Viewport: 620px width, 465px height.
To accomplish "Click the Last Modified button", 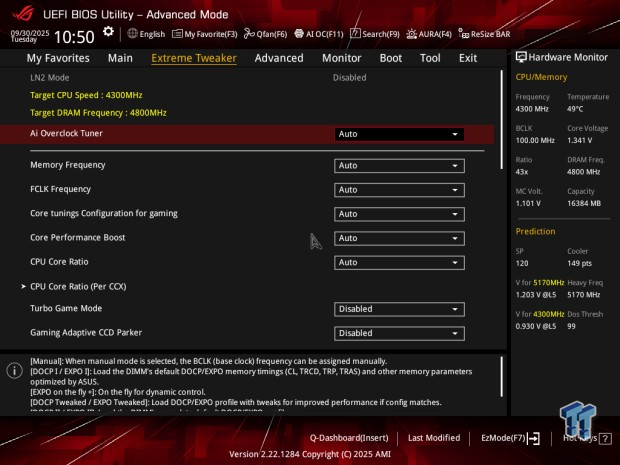I will click(434, 438).
